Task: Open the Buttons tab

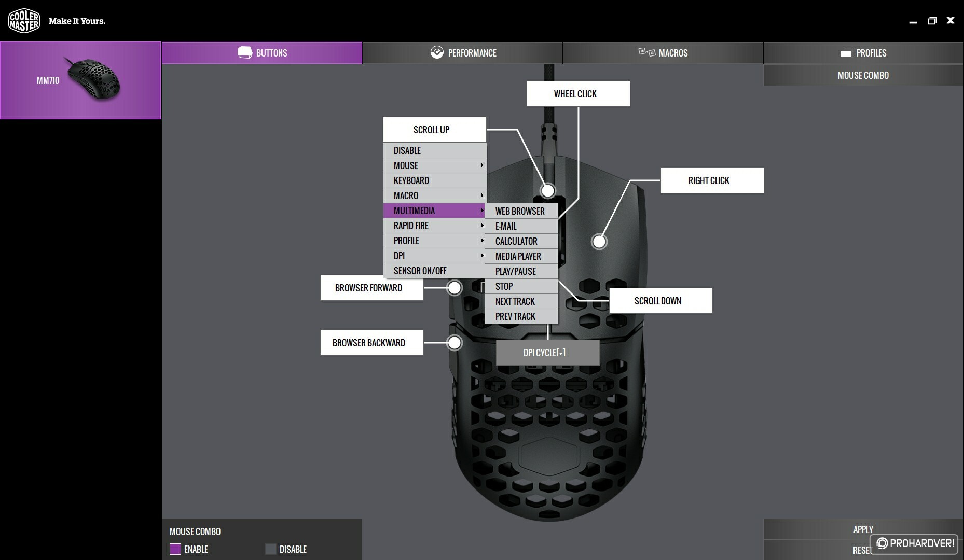Action: coord(262,53)
